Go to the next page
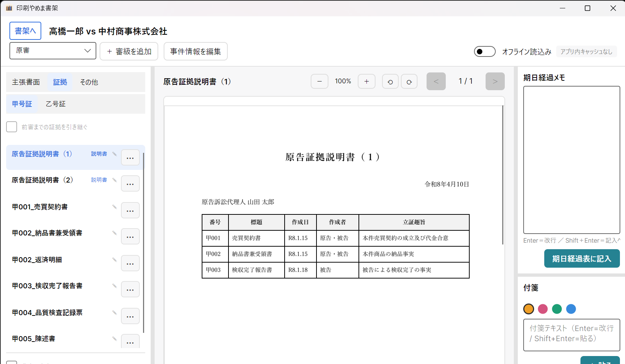Viewport: 625px width, 364px height. tap(495, 81)
